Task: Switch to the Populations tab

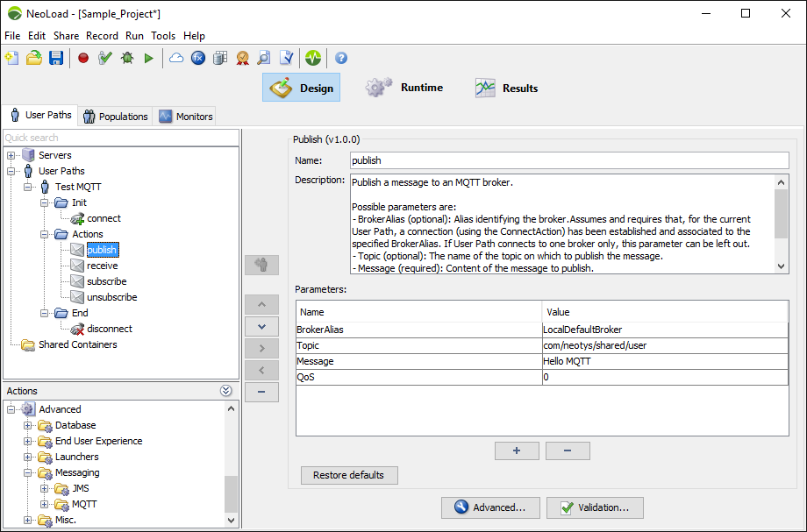Action: (x=115, y=117)
